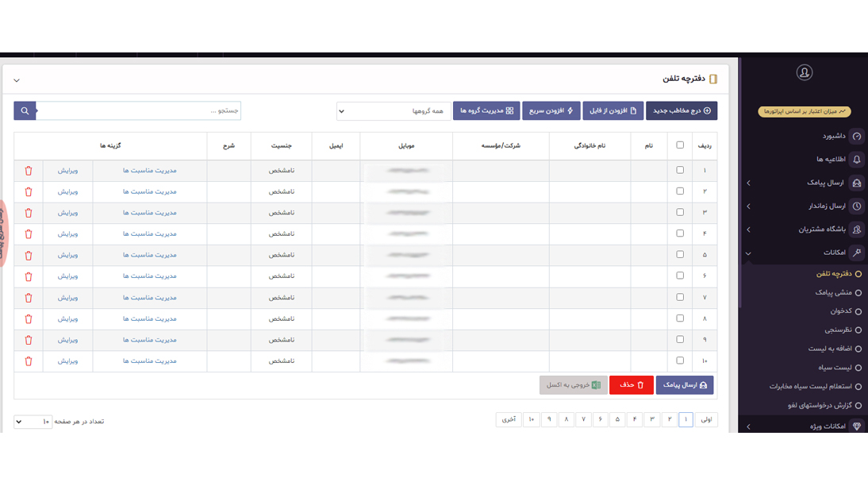Click the user profile avatar icon
The width and height of the screenshot is (868, 490).
point(804,73)
